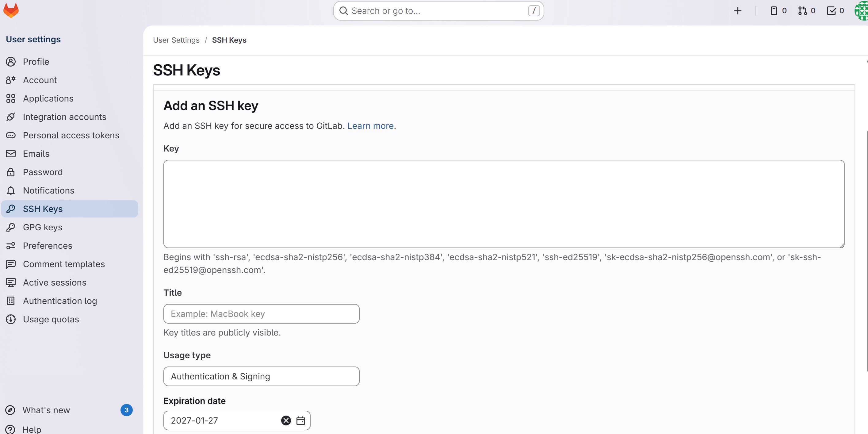Select the Notifications bell icon in sidebar
Image resolution: width=868 pixels, height=434 pixels.
(x=10, y=190)
